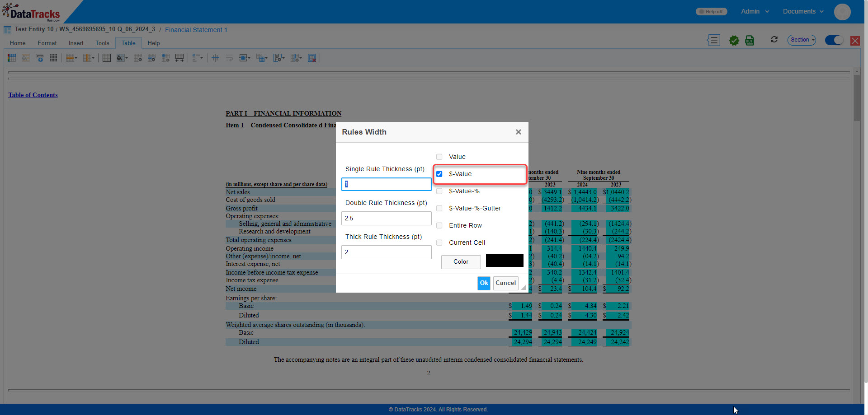
Task: Click Cancel in Rules Width dialog
Action: click(x=505, y=283)
